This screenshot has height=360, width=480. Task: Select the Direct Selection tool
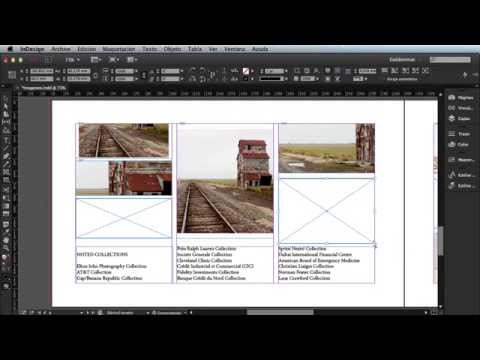pos(6,107)
